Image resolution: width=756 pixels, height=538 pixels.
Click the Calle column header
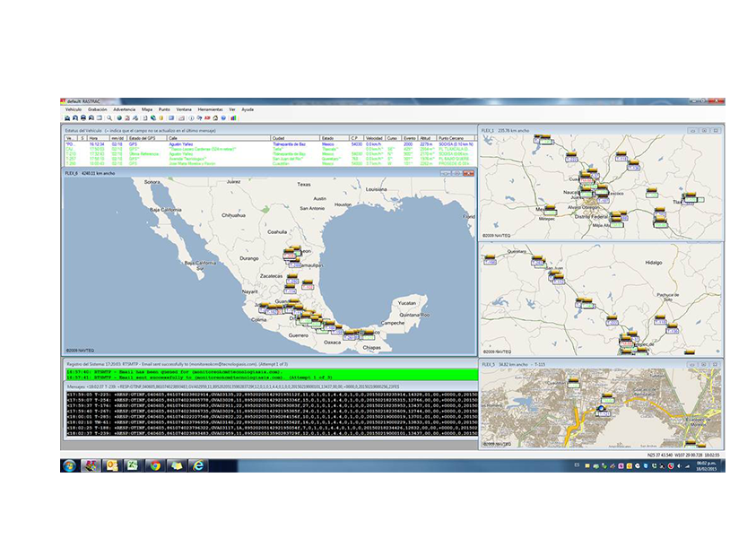pyautogui.click(x=219, y=138)
